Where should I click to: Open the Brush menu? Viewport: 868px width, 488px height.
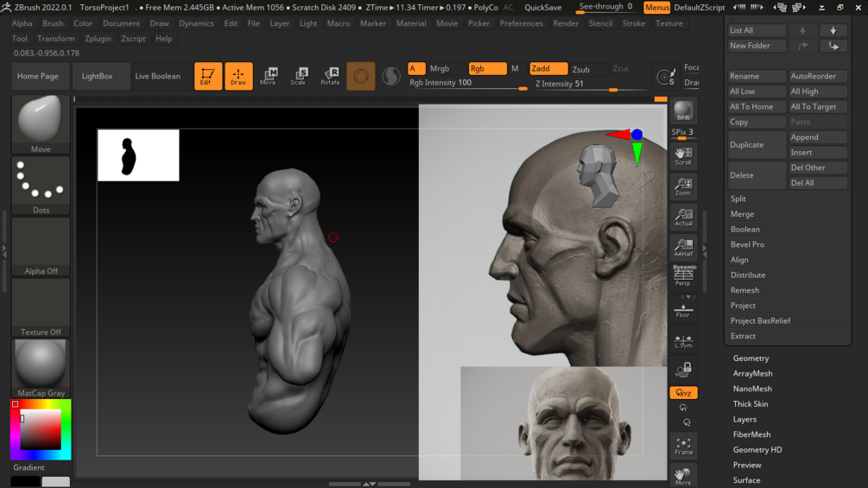coord(53,23)
